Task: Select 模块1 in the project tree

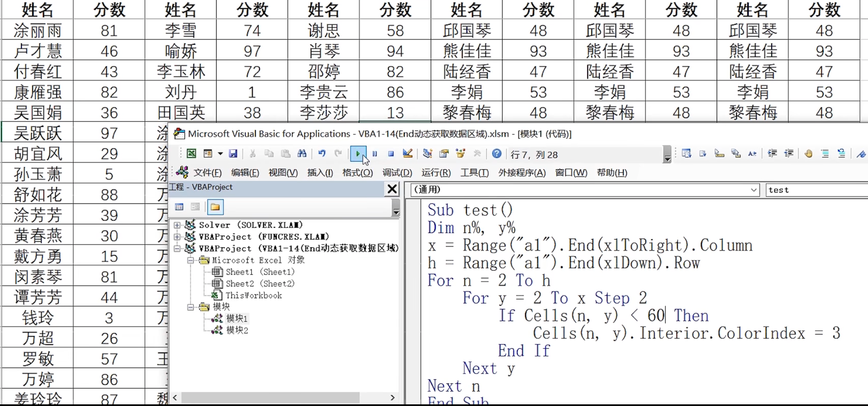Action: pyautogui.click(x=237, y=319)
